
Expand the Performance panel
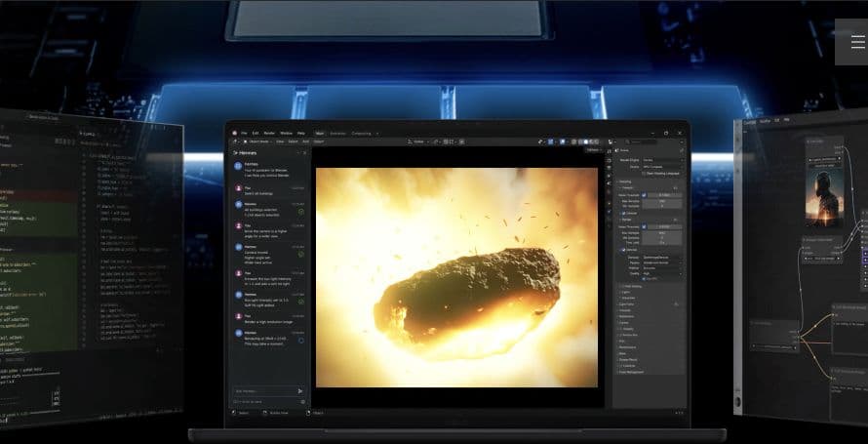(627, 347)
